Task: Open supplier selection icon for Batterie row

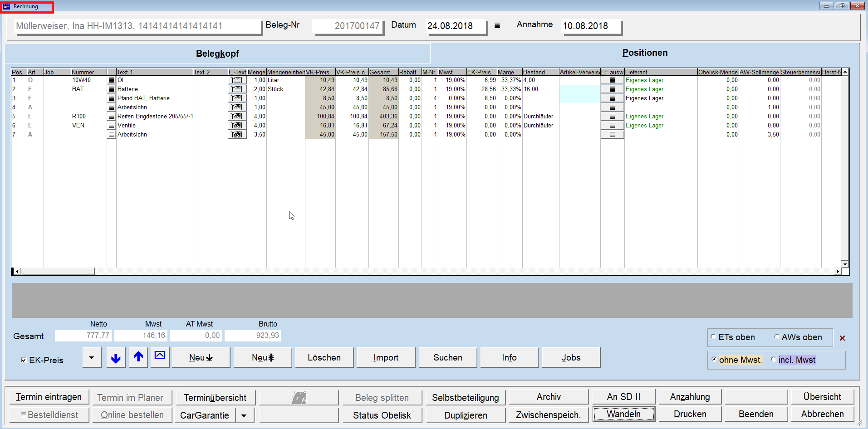Action: (612, 89)
